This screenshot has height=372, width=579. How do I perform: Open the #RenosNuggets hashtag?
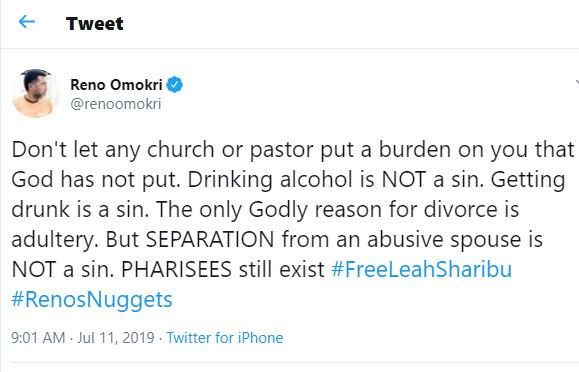click(92, 300)
